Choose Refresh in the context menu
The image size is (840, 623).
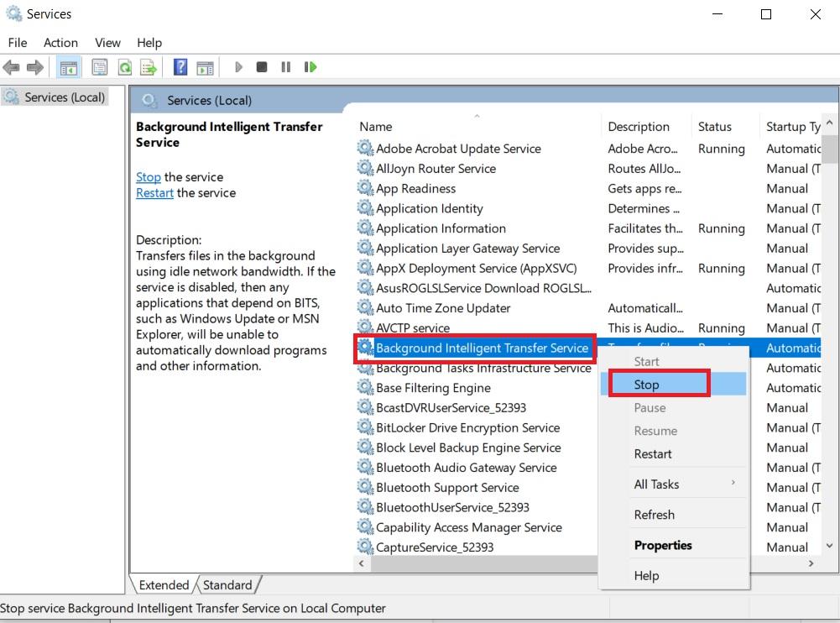point(673,515)
